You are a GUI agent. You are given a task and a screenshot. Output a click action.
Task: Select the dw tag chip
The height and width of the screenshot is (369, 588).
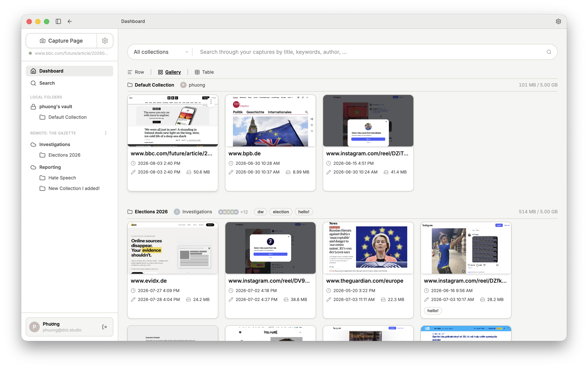[260, 212]
